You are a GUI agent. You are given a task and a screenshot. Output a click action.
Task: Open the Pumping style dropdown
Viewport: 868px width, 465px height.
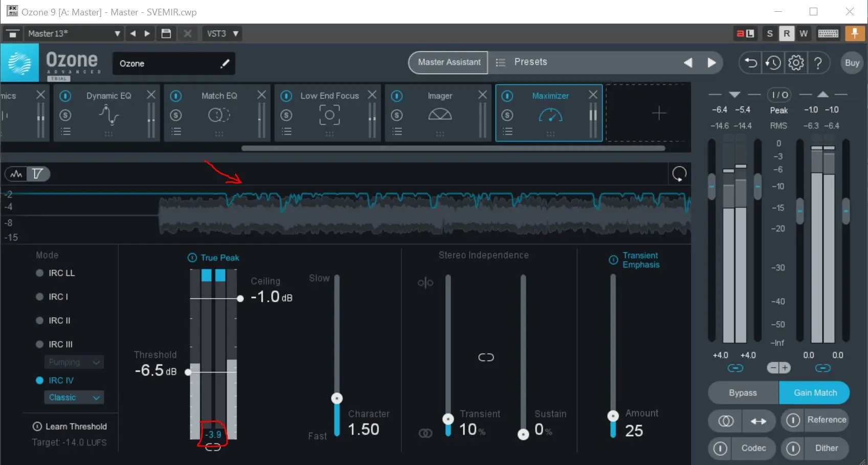click(x=74, y=362)
